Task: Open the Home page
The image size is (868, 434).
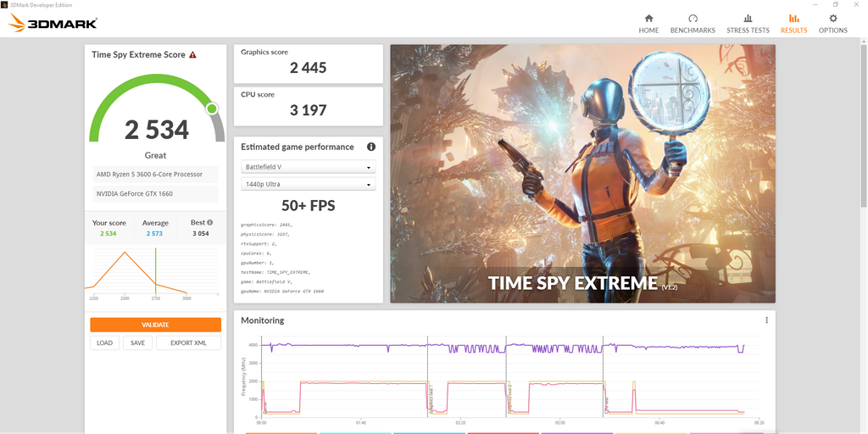Action: click(648, 24)
